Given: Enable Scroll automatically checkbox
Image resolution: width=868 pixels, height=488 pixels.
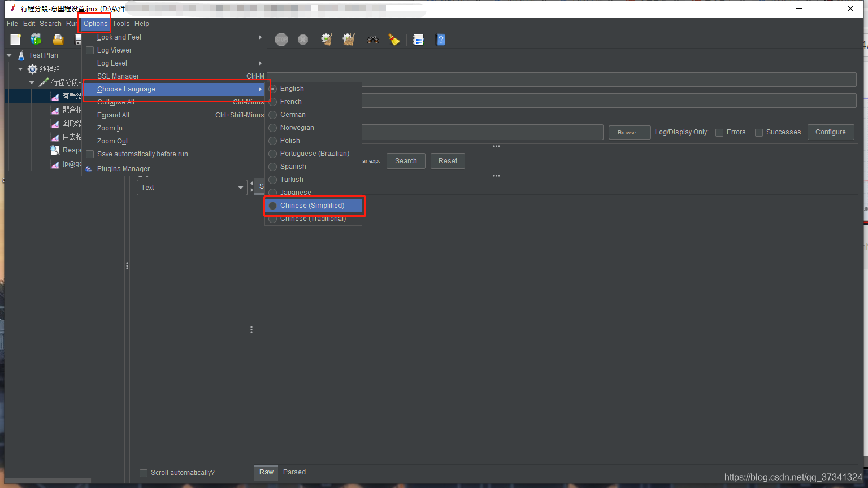Looking at the screenshot, I should [x=144, y=473].
